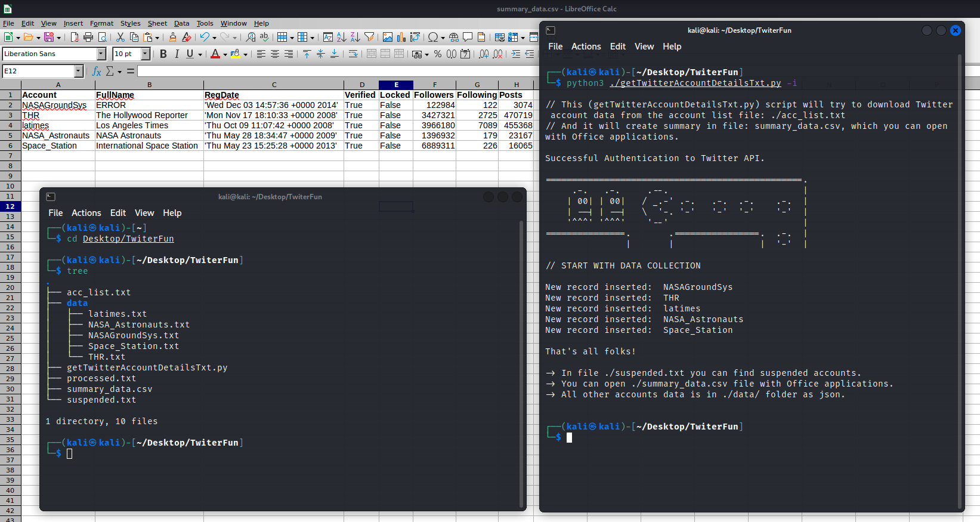Expand the Undo history dropdown arrow
The height and width of the screenshot is (522, 980).
(214, 38)
